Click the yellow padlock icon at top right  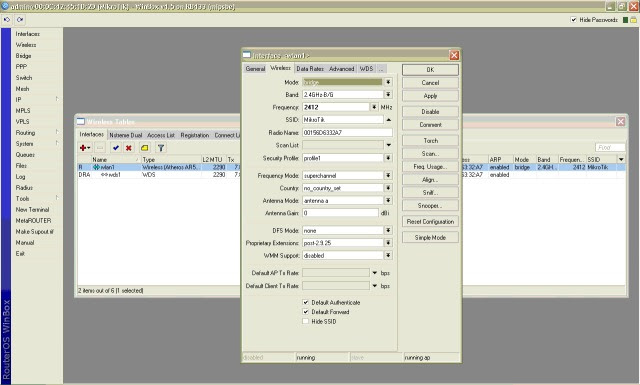633,20
